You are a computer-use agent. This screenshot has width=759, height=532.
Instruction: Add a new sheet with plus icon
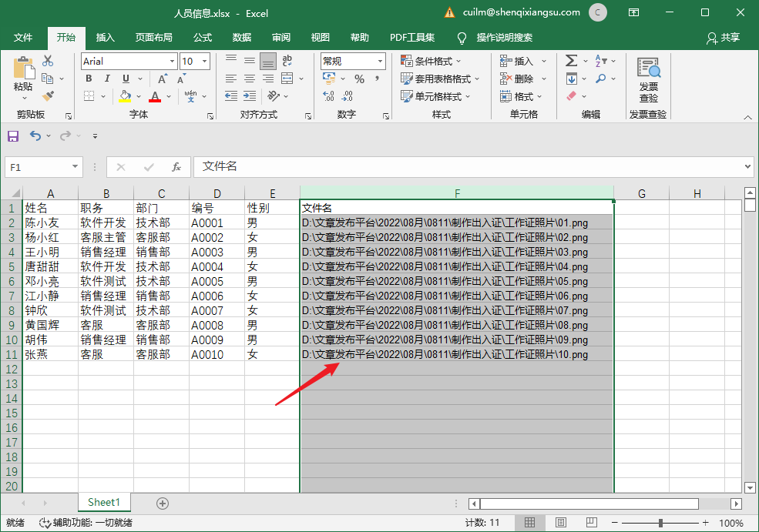click(163, 504)
